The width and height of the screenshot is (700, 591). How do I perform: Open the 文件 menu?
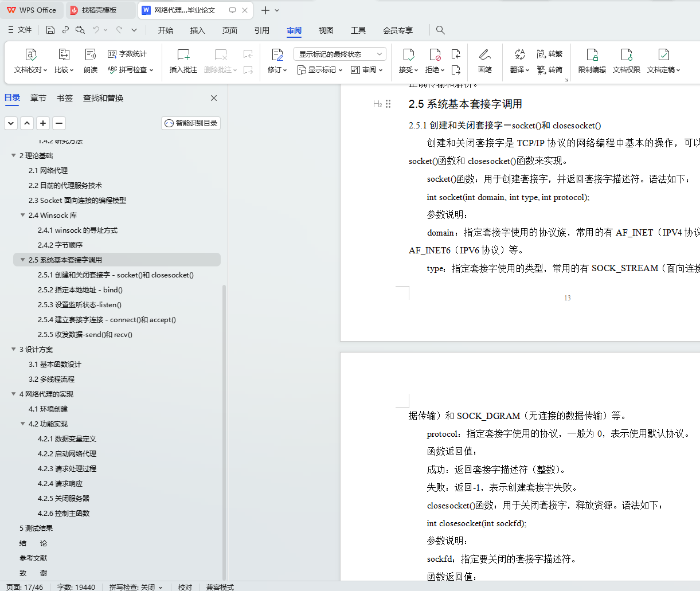click(20, 30)
